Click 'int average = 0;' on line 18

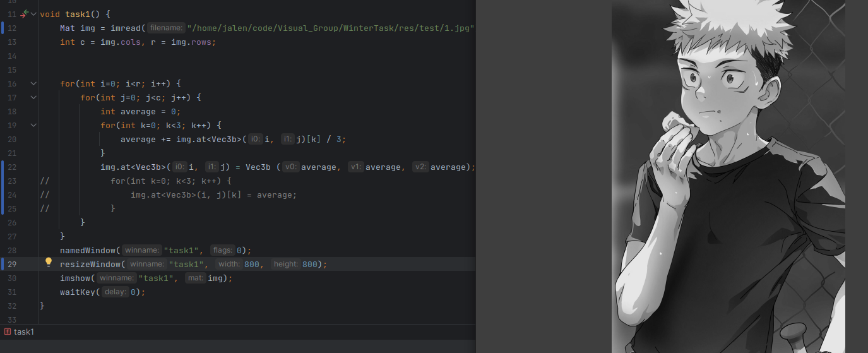[x=140, y=111]
